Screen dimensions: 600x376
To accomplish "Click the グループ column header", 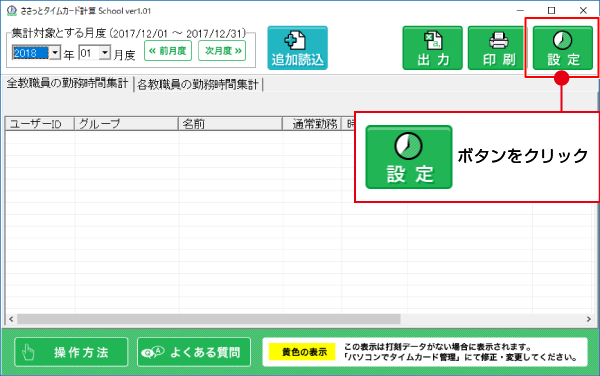I will (126, 124).
